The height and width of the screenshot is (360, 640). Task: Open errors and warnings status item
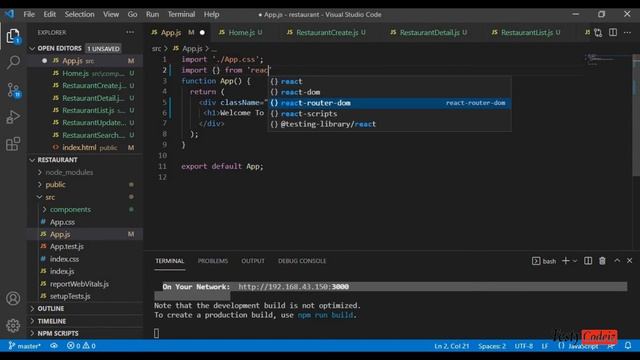(81, 346)
